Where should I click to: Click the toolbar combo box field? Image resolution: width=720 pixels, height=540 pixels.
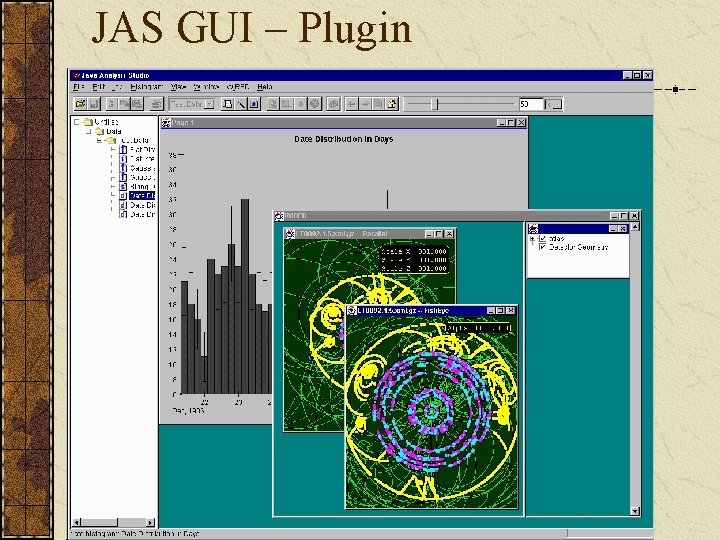pos(191,104)
